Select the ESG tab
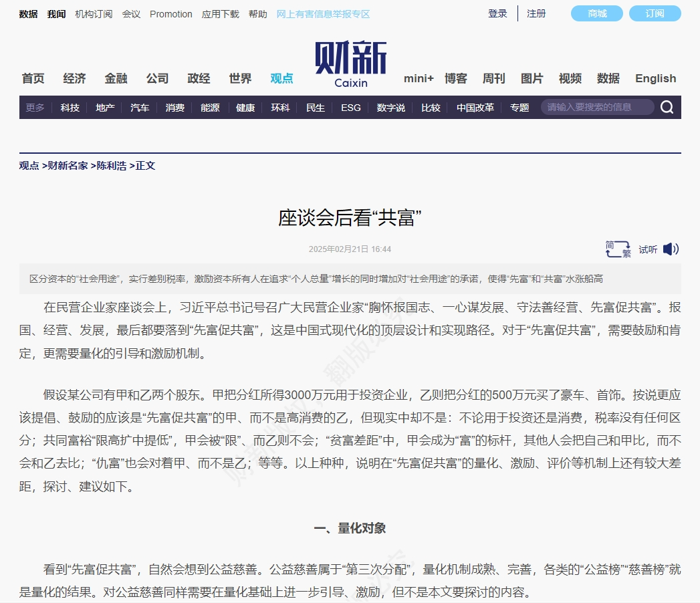 (350, 107)
